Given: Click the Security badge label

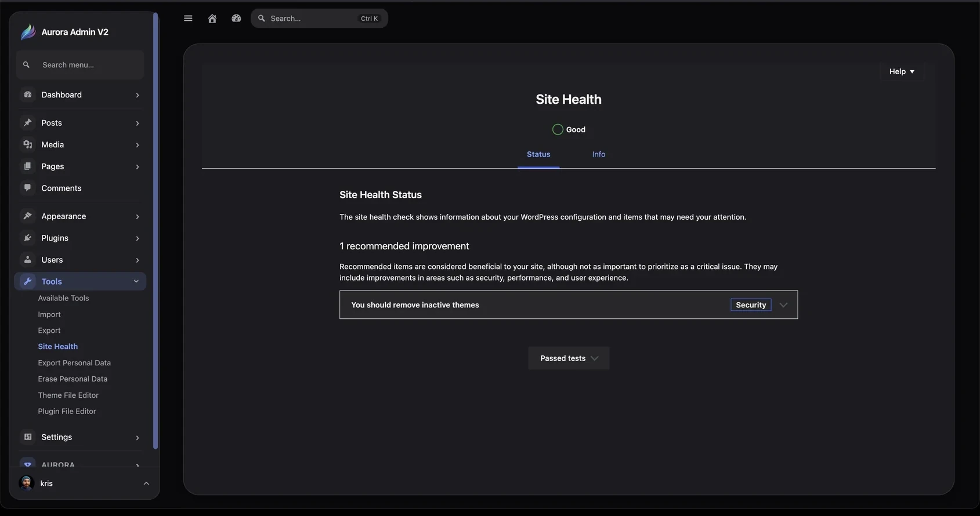Looking at the screenshot, I should pyautogui.click(x=751, y=305).
